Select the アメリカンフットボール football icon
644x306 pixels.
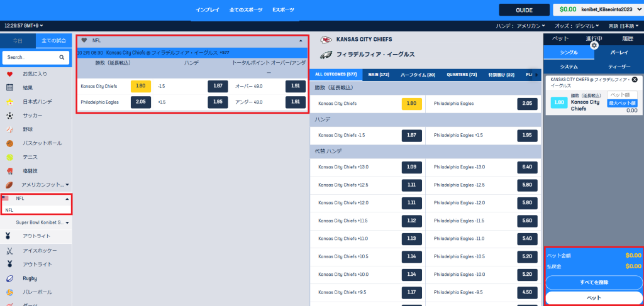pyautogui.click(x=10, y=185)
